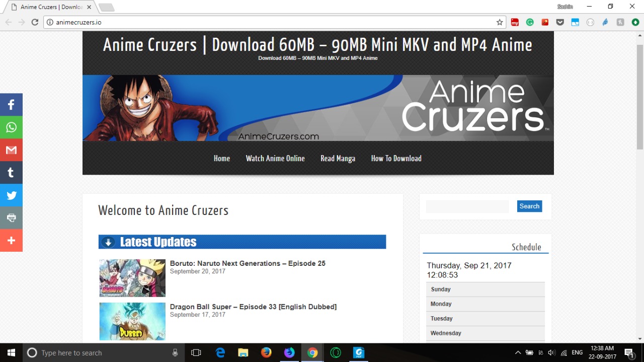Click the "Welcome to Anime Cruzers" heading
The height and width of the screenshot is (362, 644).
[163, 210]
